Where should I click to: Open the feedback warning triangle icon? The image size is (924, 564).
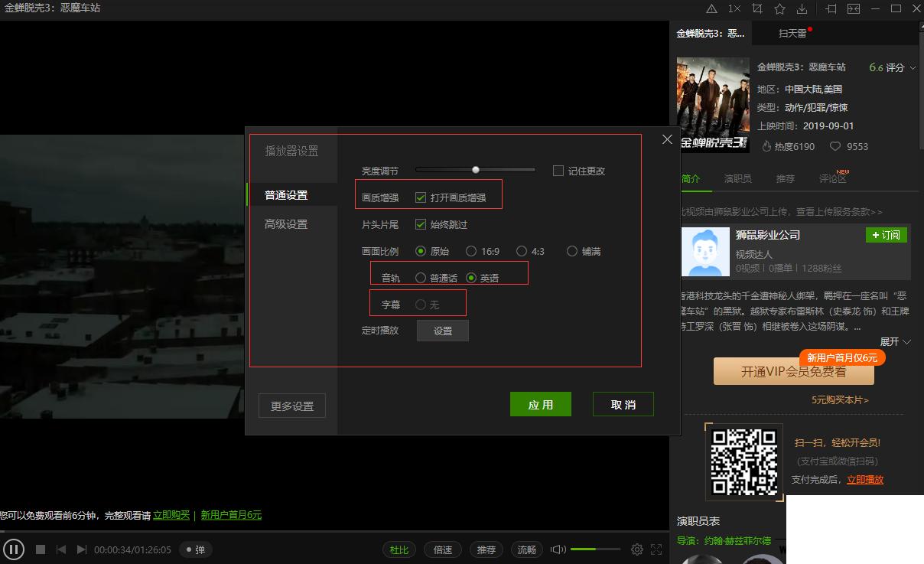(713, 8)
